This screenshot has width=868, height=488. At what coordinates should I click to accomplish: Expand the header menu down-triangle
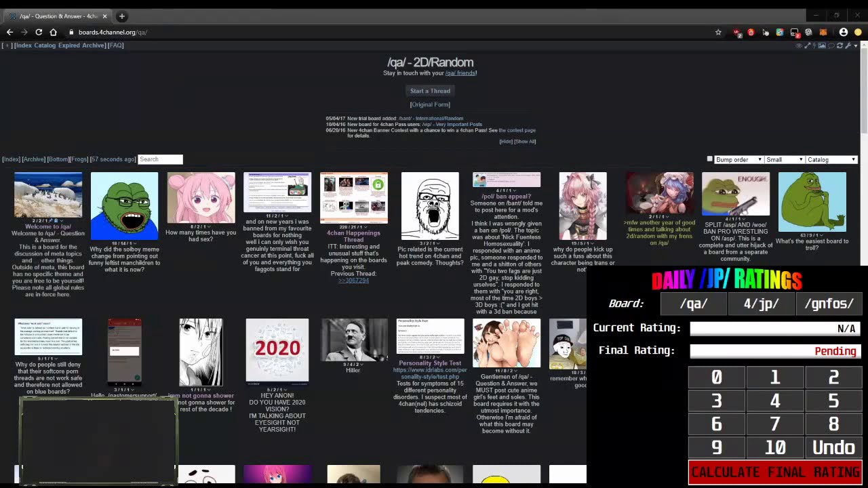(855, 45)
